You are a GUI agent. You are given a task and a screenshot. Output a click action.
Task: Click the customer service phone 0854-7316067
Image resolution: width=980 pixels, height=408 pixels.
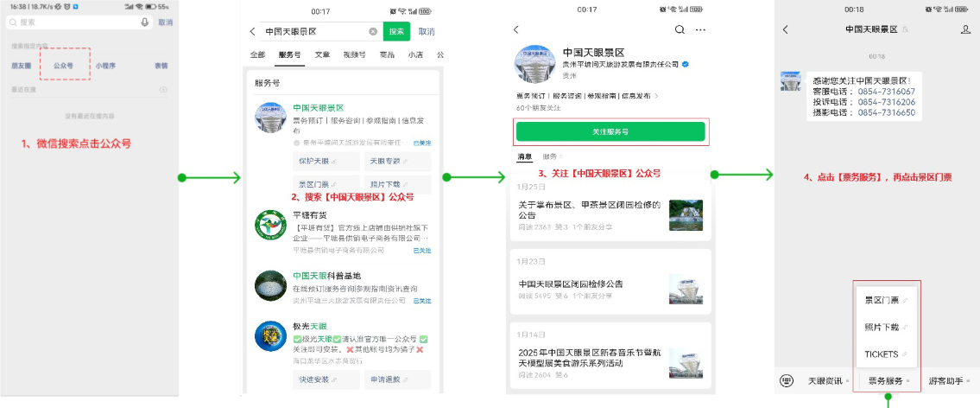(x=886, y=92)
